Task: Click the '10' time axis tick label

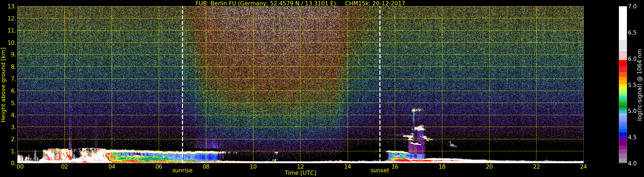Action: (253, 167)
